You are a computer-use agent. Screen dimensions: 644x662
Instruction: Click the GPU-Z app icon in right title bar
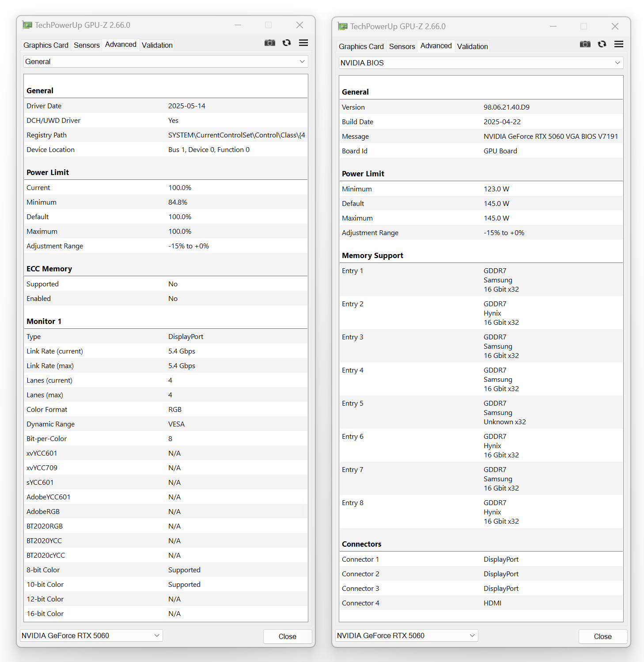343,27
